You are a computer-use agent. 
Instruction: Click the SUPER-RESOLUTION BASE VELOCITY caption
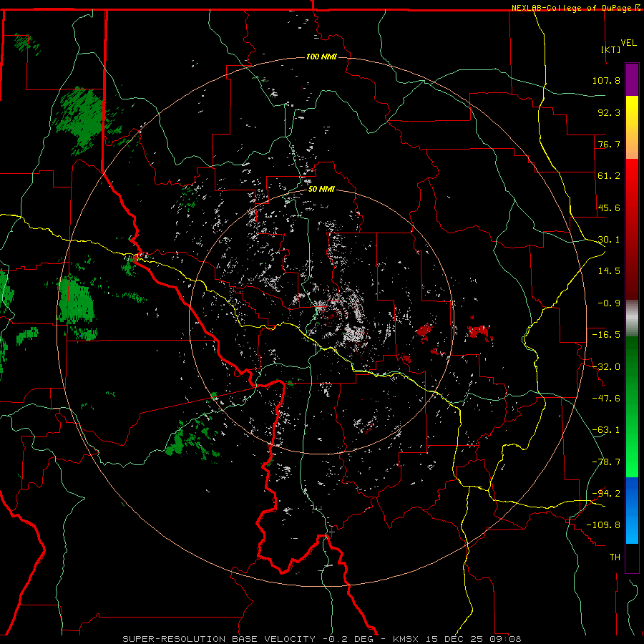219,639
